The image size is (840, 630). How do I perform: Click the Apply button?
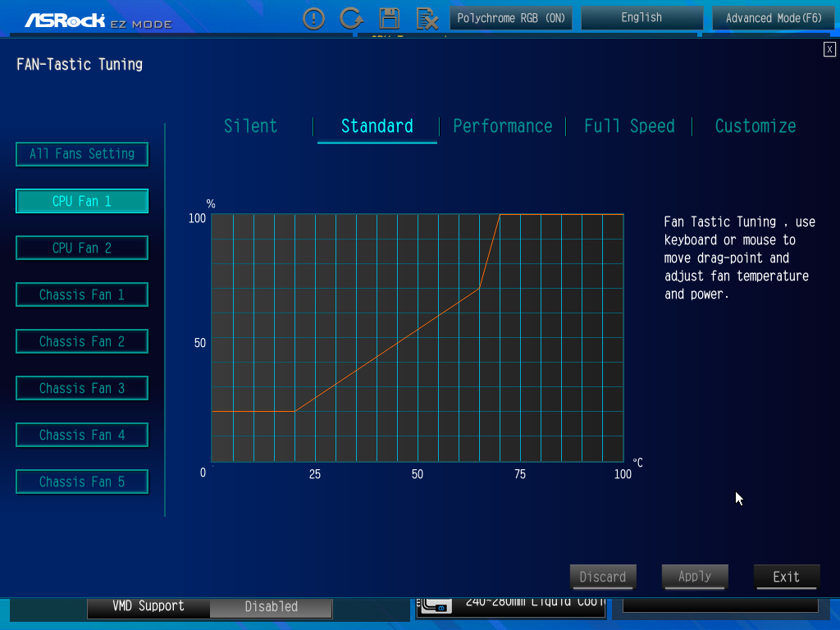tap(695, 577)
